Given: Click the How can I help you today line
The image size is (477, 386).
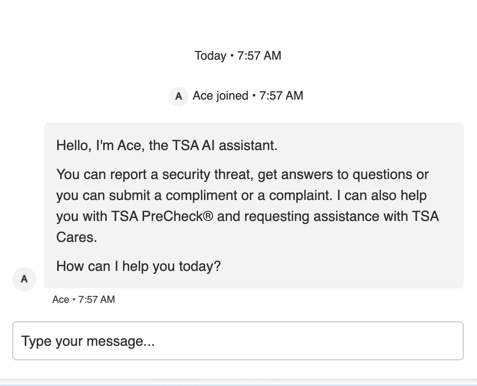Looking at the screenshot, I should pos(138,266).
